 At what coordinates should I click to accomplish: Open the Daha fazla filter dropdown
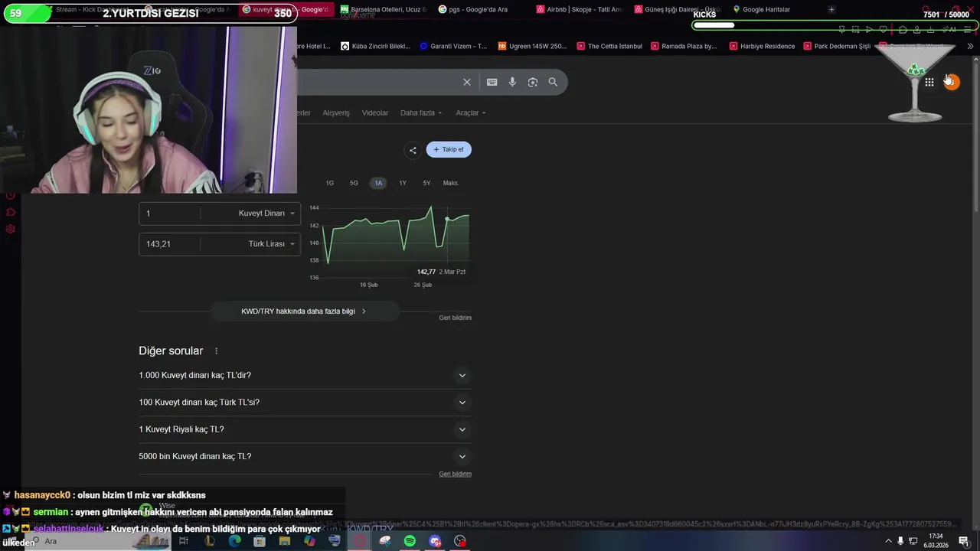[x=421, y=112]
